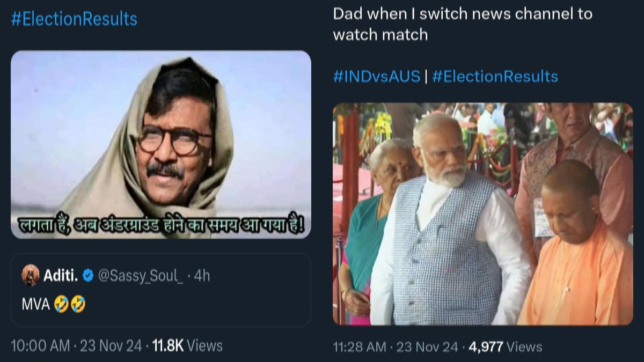Viewport: 644px width, 362px height.
Task: View the 11.8K Views count
Action: coord(187,346)
